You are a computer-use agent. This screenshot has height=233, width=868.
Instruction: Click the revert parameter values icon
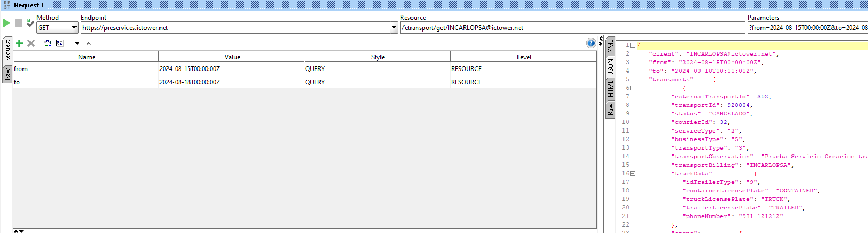click(60, 43)
